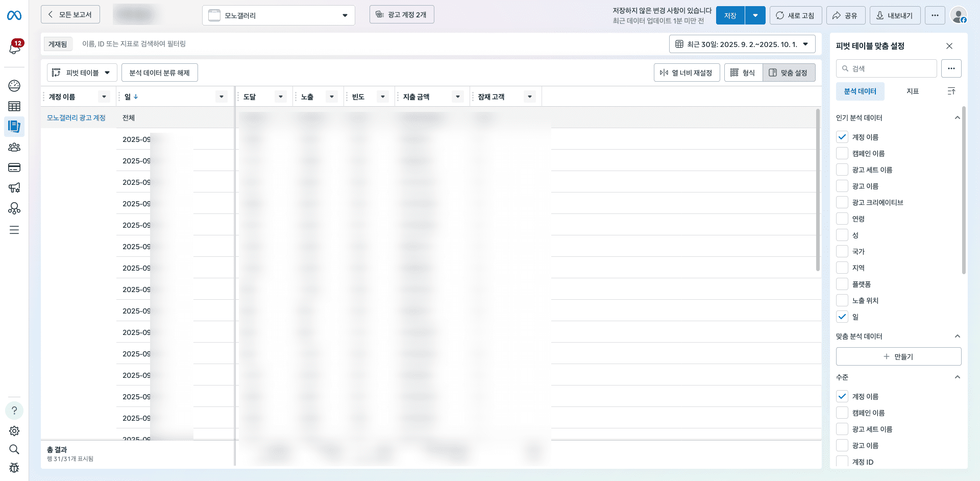
Task: Open the Ads Reporting icon in sidebar
Action: pyautogui.click(x=14, y=127)
